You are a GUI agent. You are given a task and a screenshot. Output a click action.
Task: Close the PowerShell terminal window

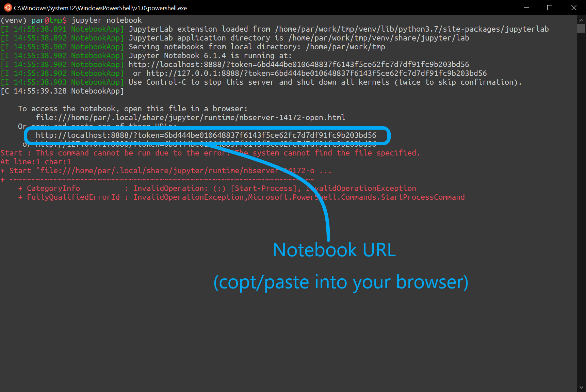574,8
